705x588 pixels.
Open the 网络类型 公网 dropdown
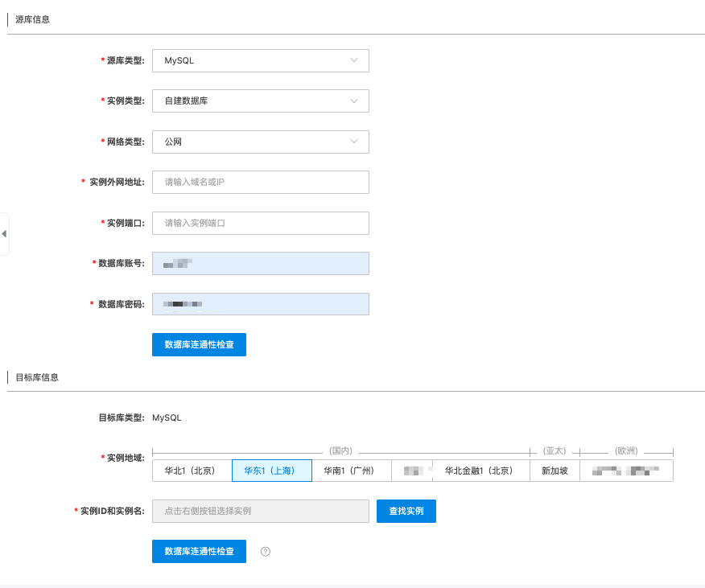[x=260, y=142]
